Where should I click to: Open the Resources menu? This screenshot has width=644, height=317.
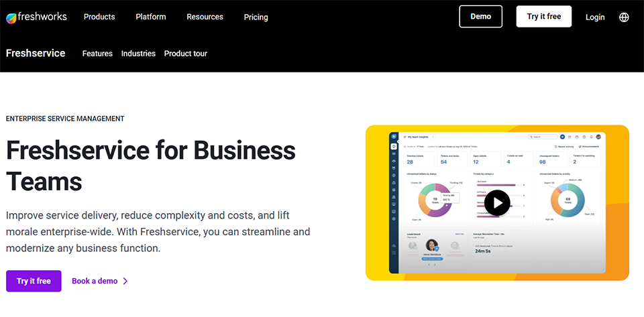pyautogui.click(x=205, y=17)
